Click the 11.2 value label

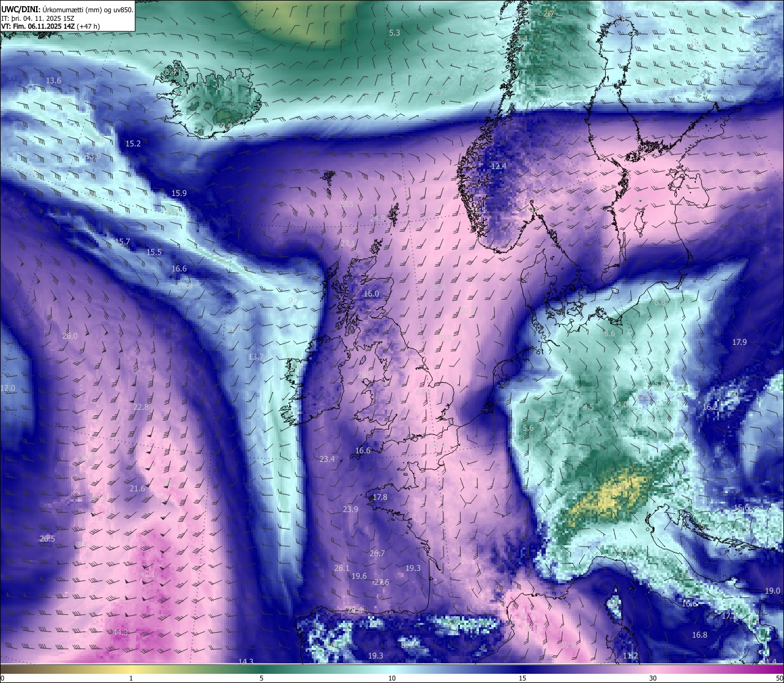[630, 656]
